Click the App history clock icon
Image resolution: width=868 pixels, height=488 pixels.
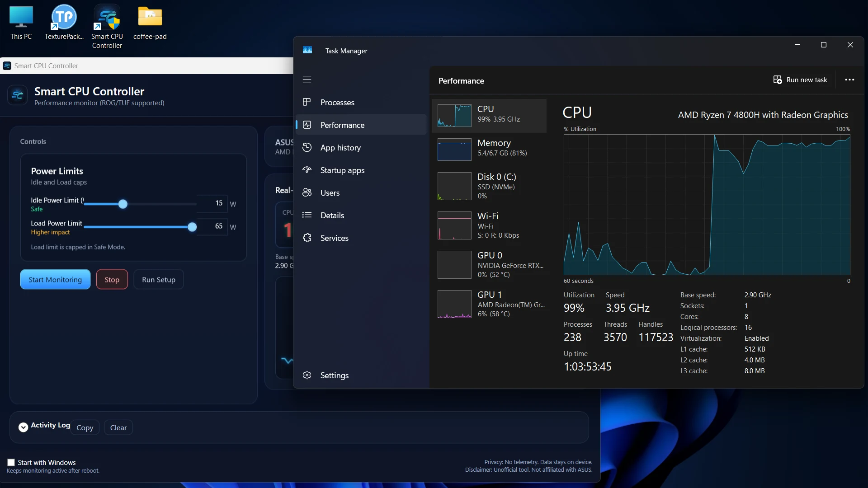307,147
